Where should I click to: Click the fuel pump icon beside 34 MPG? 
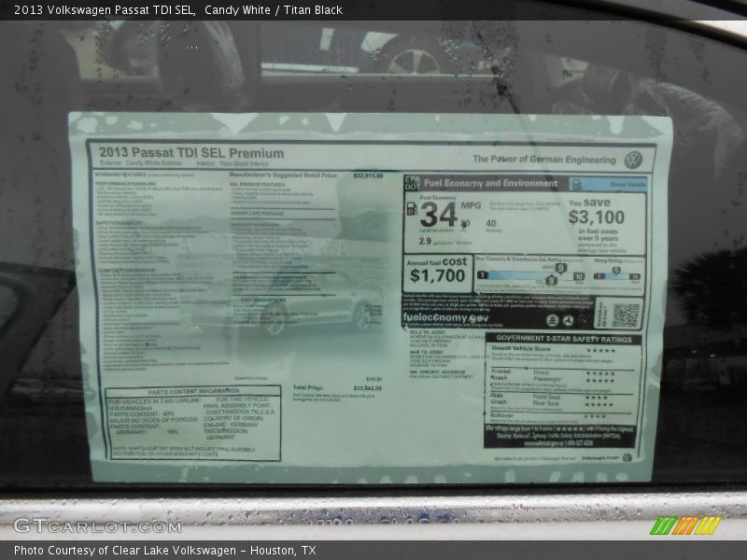(x=412, y=209)
